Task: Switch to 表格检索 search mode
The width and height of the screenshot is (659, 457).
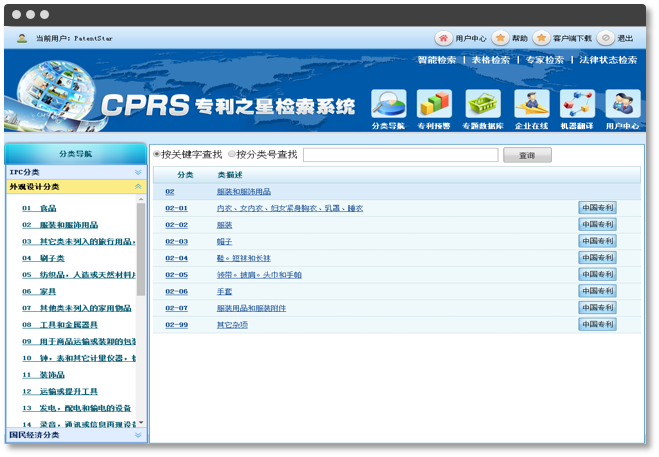Action: pyautogui.click(x=490, y=60)
